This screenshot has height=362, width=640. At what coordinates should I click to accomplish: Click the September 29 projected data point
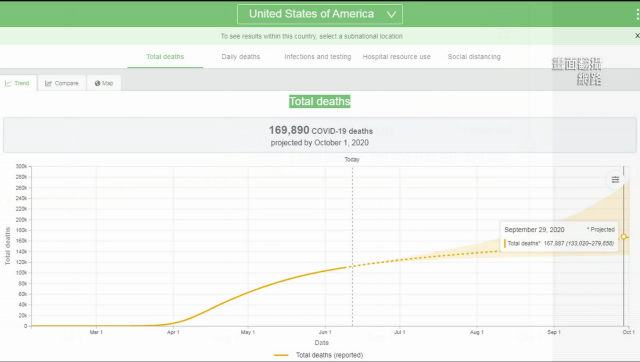(x=623, y=237)
